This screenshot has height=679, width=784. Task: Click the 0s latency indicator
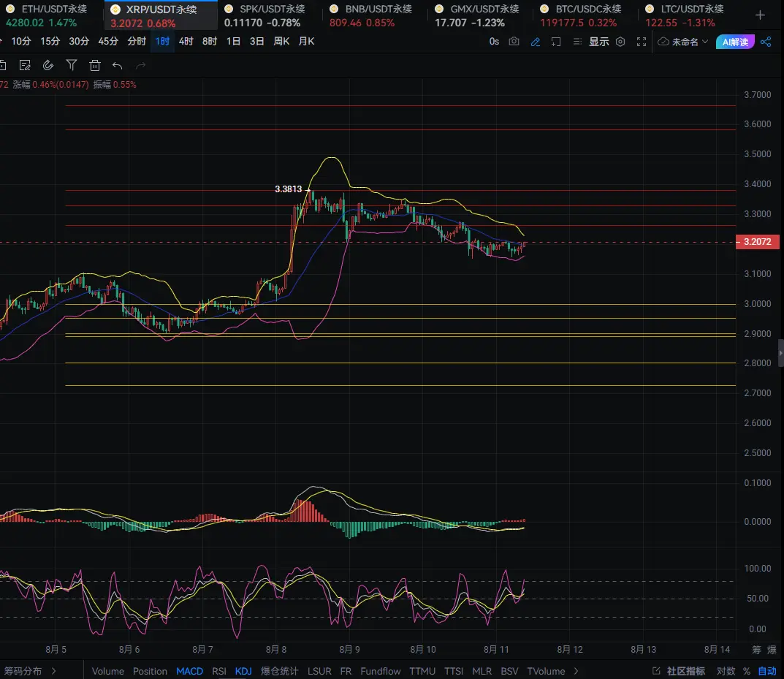tap(494, 42)
